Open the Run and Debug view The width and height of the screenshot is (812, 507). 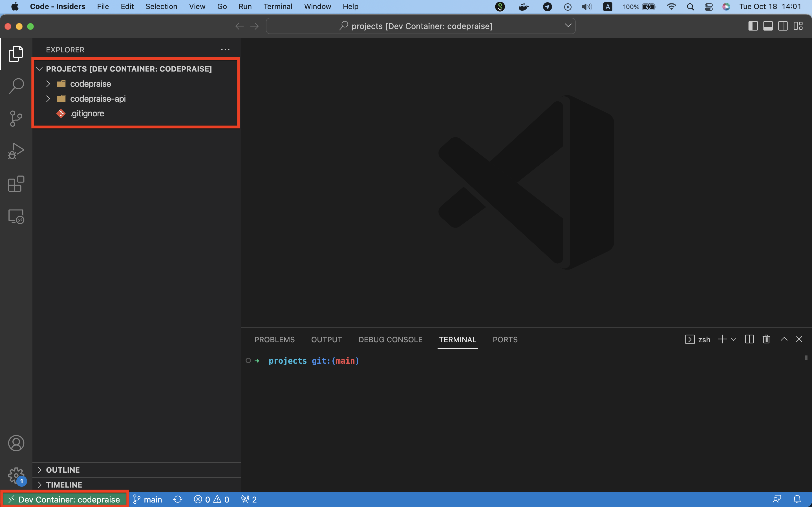pos(16,151)
